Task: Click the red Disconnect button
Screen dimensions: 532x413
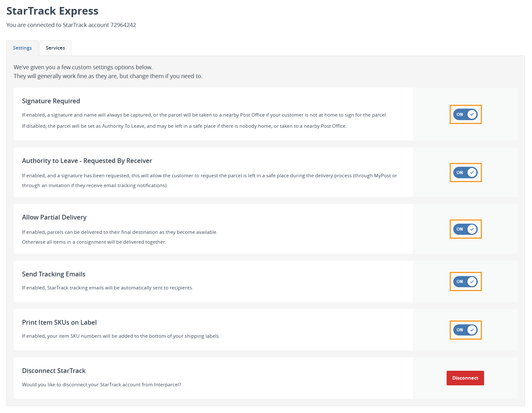Action: click(x=465, y=378)
